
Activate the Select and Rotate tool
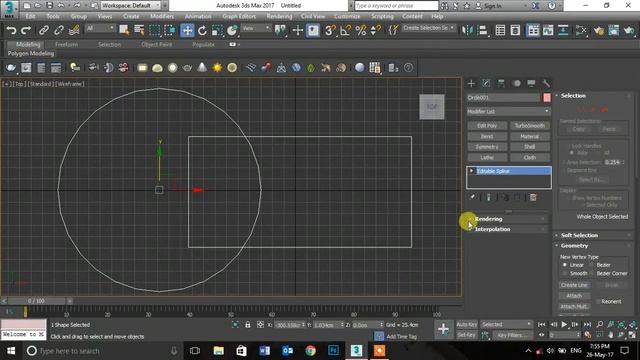pos(202,30)
